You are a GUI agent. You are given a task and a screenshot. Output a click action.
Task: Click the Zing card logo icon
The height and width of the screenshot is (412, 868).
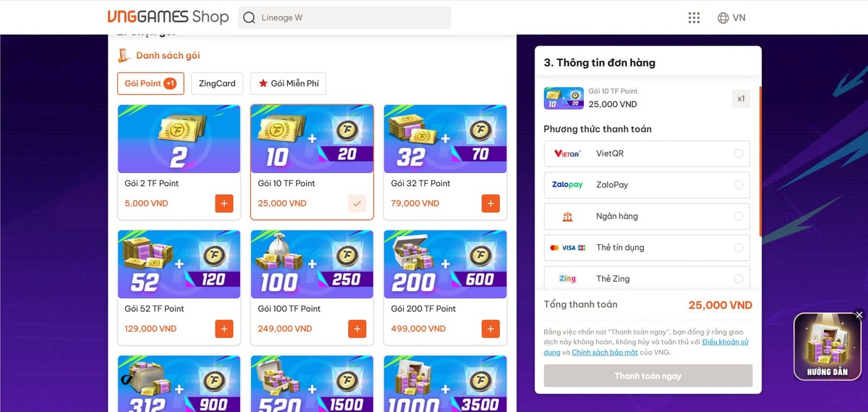(568, 279)
